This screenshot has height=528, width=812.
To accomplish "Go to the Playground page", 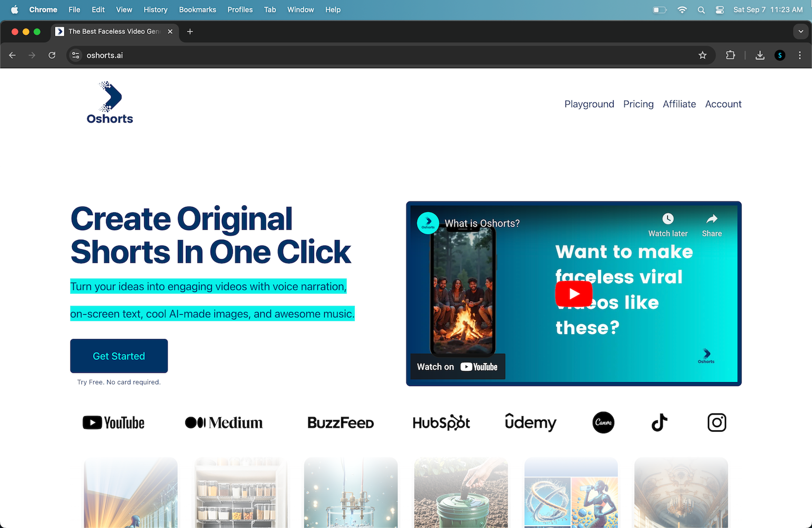I will tap(589, 104).
